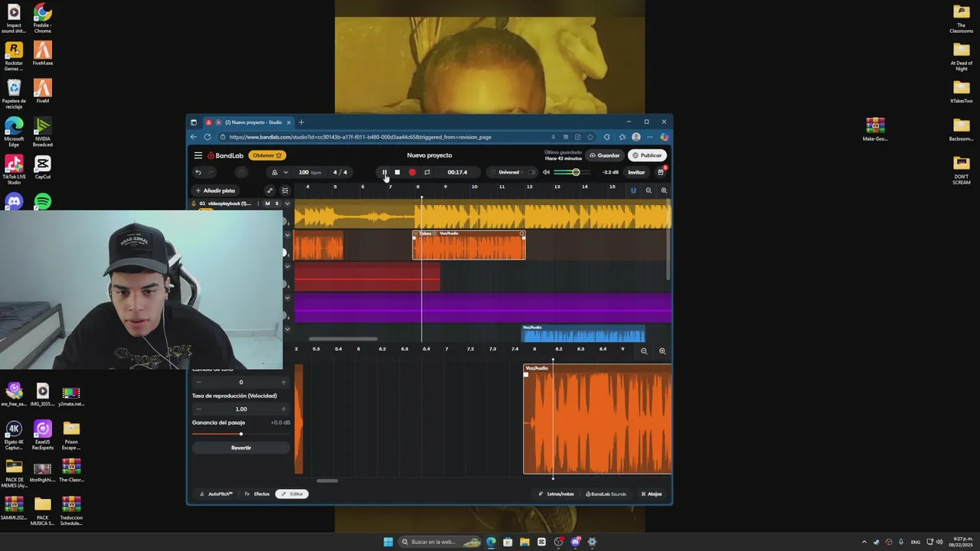
Task: Increase playback rate 1.00 with plus
Action: coord(283,409)
